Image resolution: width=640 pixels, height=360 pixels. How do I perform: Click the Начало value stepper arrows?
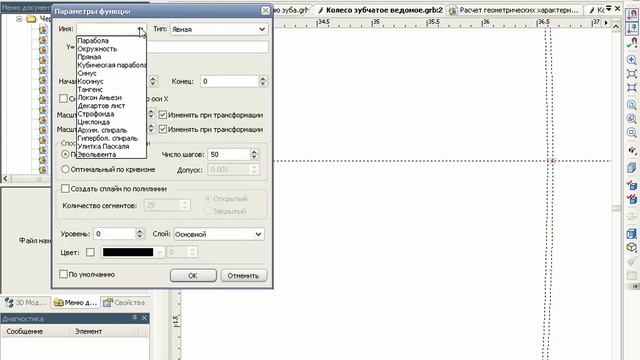[x=153, y=81]
